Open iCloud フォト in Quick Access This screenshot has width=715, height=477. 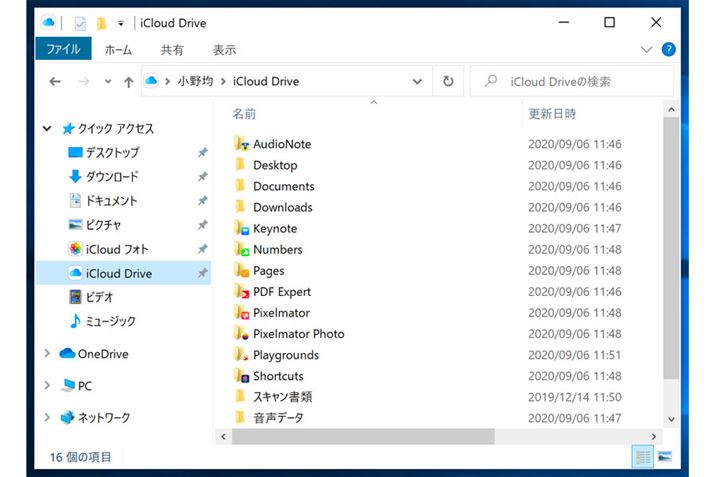pyautogui.click(x=119, y=249)
